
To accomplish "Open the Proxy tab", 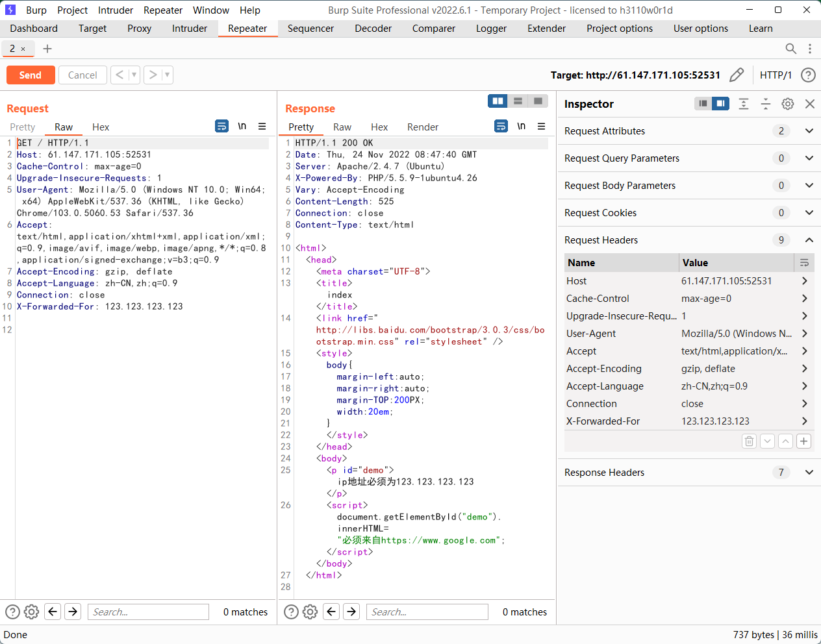I will point(139,29).
